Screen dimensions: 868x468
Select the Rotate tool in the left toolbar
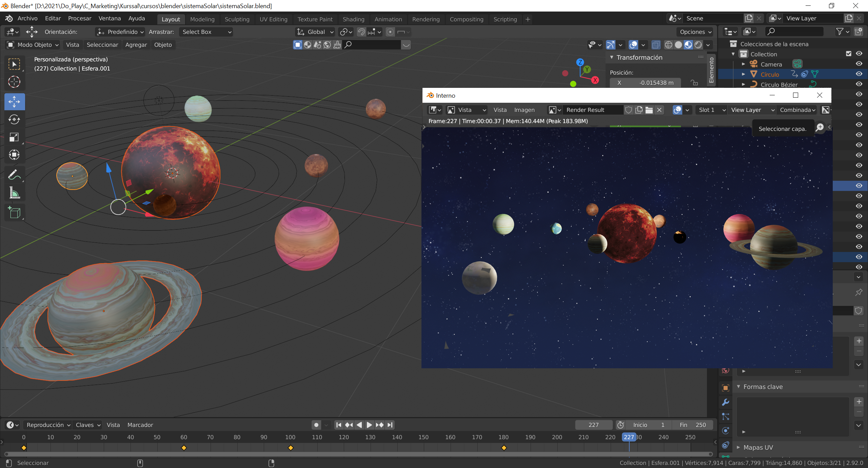[14, 119]
